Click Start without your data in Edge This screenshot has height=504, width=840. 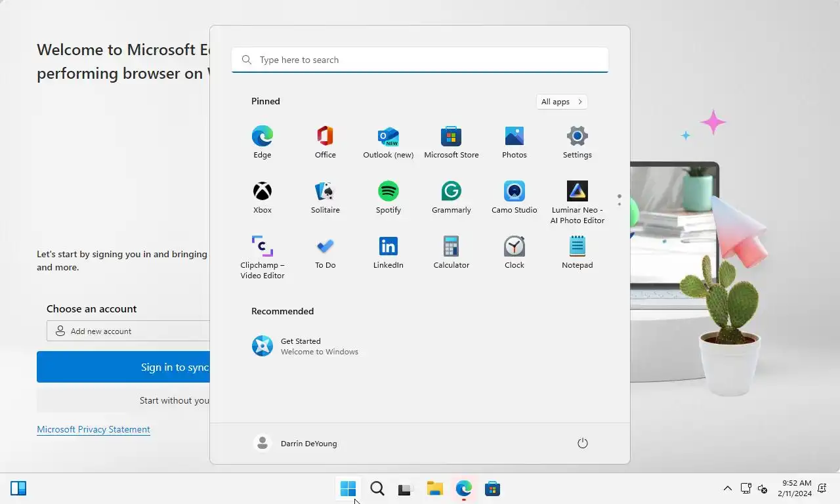[123, 400]
